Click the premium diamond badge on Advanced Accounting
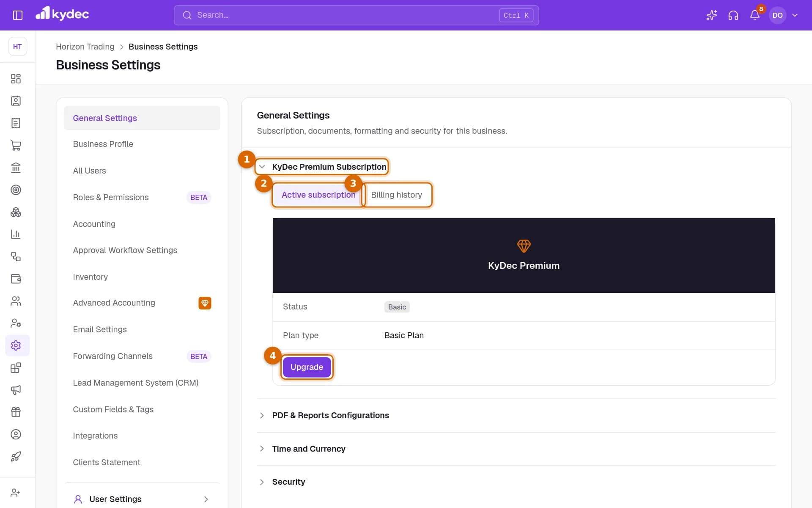 coord(205,303)
